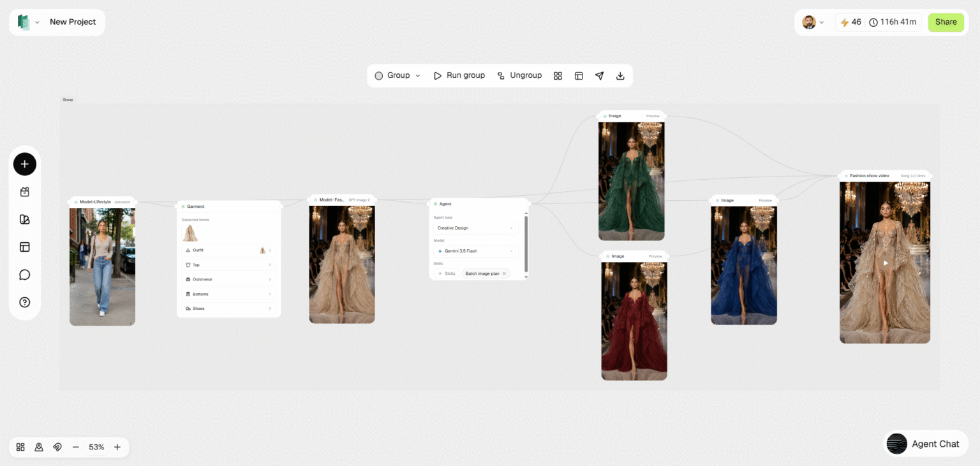
Task: Click the blue gown image preview
Action: point(744,265)
